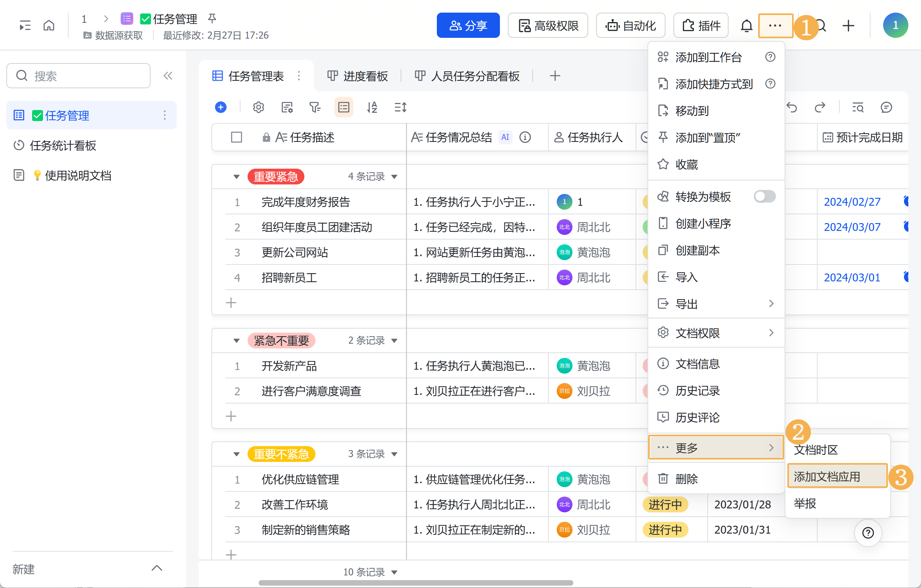
Task: Collapse the sidebar with double chevron
Action: (x=168, y=76)
